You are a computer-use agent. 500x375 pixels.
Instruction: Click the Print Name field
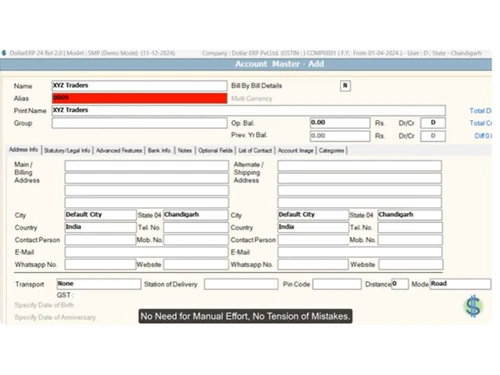[249, 110]
